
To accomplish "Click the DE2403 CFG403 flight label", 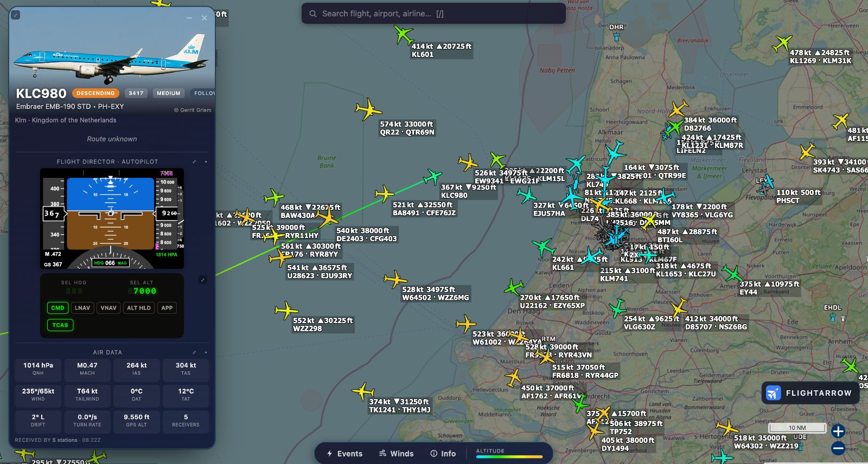I will tap(366, 235).
